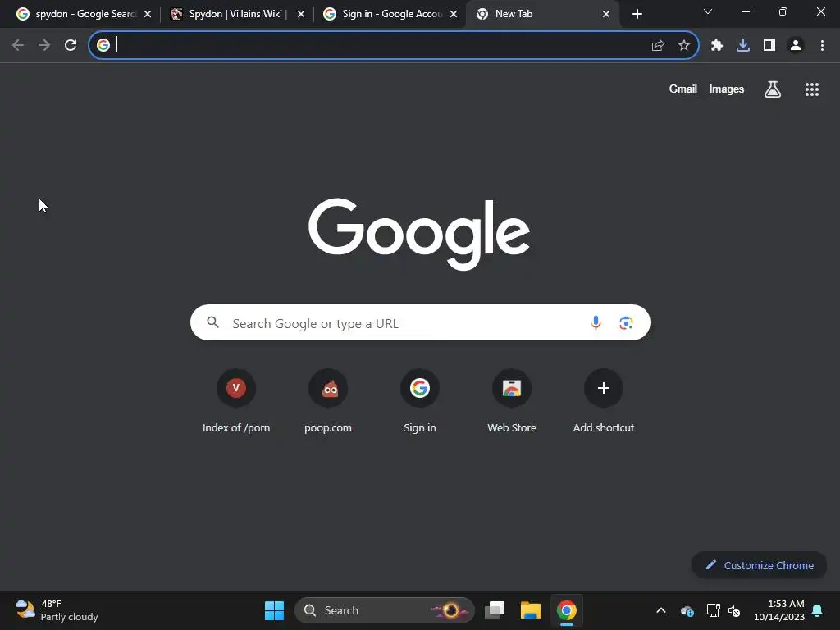Image resolution: width=840 pixels, height=630 pixels.
Task: Switch to Sign in Google Accounts tab
Action: pyautogui.click(x=384, y=14)
